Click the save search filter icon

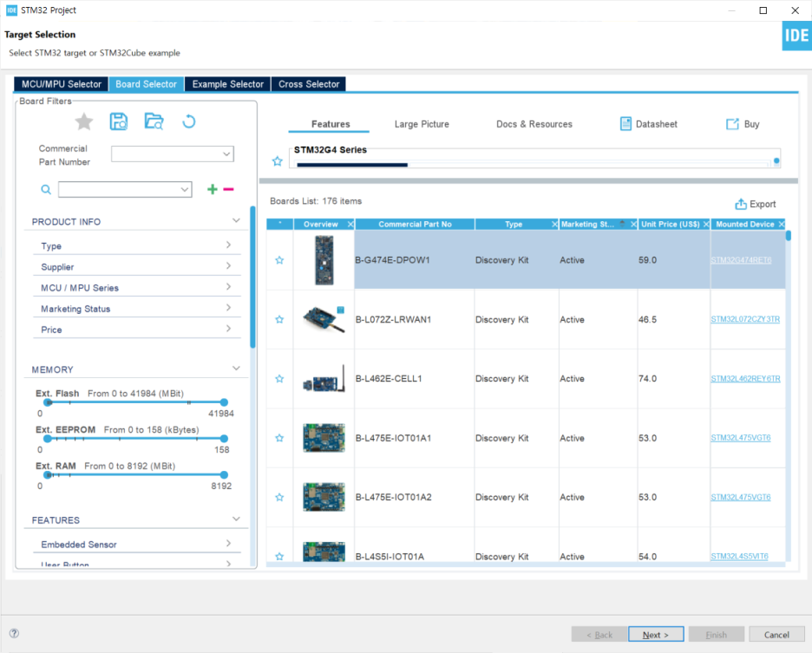click(x=119, y=121)
